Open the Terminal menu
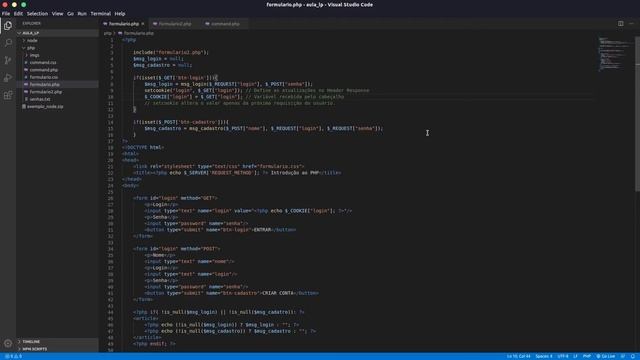This screenshot has height=360, width=640. pos(100,13)
